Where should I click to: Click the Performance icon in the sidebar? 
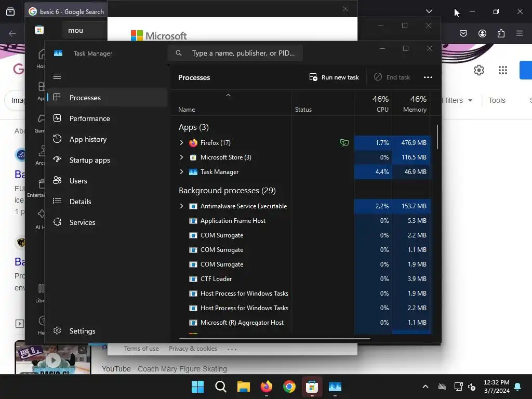[57, 118]
